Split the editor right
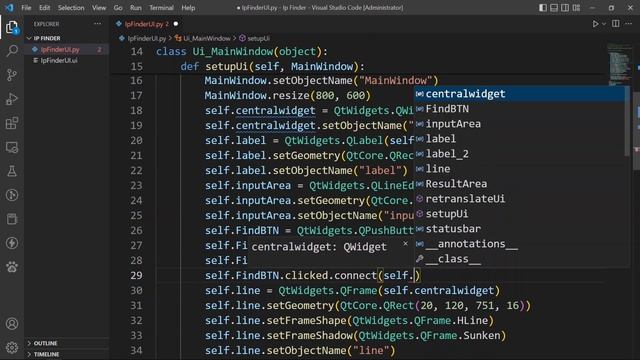The height and width of the screenshot is (360, 640). pyautogui.click(x=616, y=24)
